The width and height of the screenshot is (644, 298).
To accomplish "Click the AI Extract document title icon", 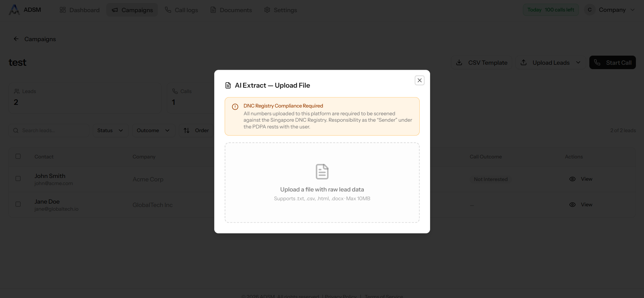I will [x=228, y=86].
